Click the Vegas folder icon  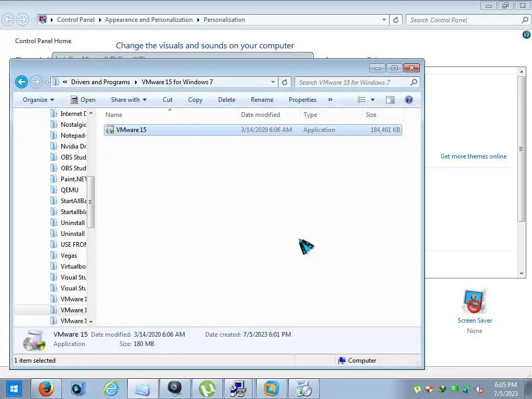(54, 256)
